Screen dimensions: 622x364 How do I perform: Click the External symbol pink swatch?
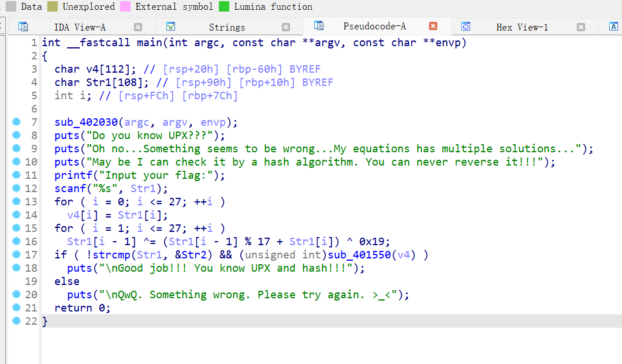click(x=125, y=6)
